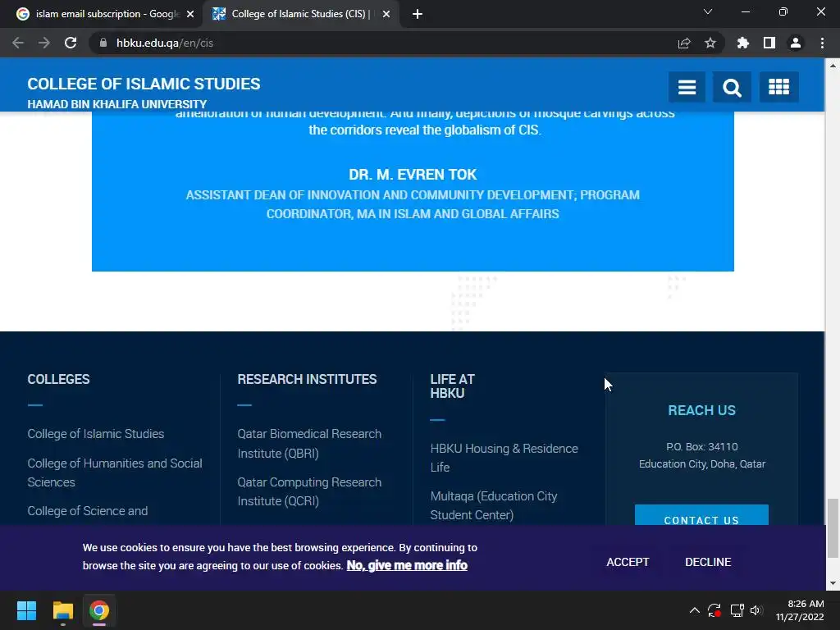This screenshot has width=840, height=630.
Task: Click the Chrome icon in taskbar
Action: 99,610
